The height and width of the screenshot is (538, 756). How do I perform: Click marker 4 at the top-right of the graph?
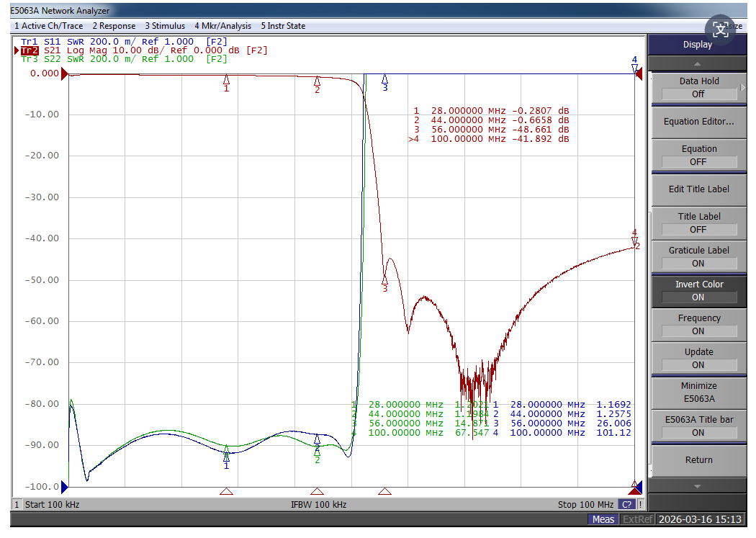click(x=634, y=68)
